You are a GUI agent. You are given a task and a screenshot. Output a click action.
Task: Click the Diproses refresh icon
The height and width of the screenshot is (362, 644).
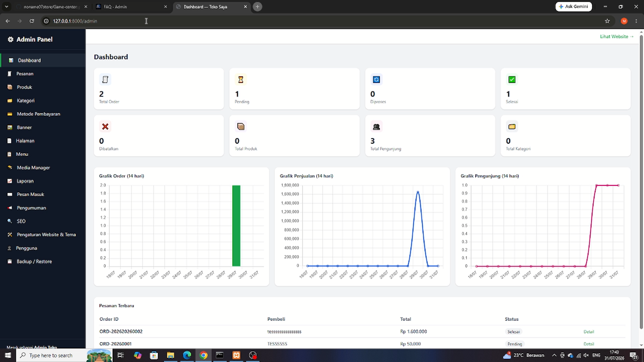point(376,79)
